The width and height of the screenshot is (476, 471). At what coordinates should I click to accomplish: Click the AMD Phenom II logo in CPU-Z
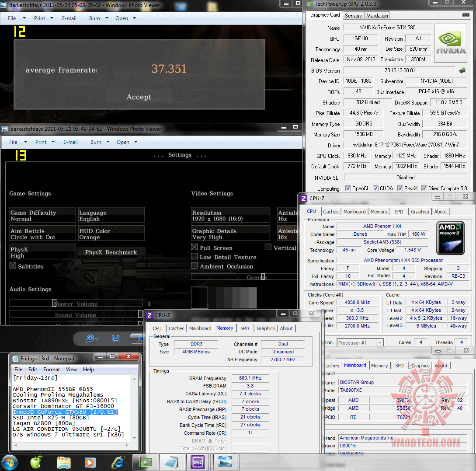click(x=450, y=238)
